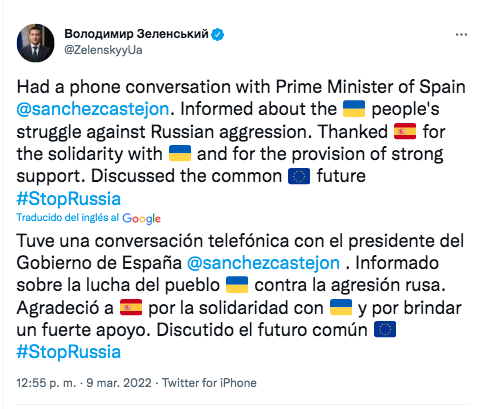Screen dimensions: 481x409
Task: Click the Ukraine flag after 'solidarity with'
Action: click(180, 153)
